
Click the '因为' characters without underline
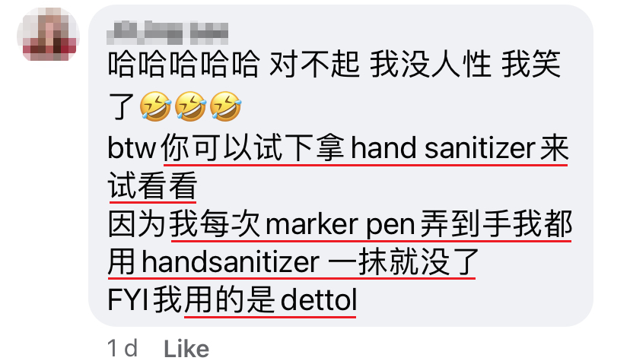click(x=137, y=224)
